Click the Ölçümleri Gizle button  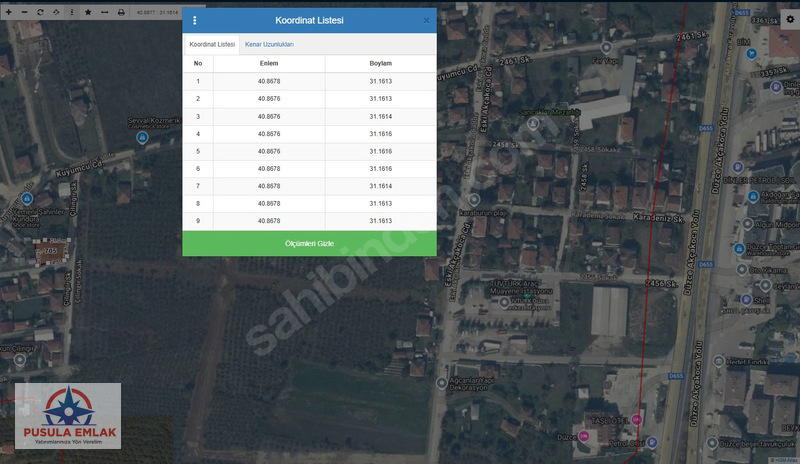point(309,243)
